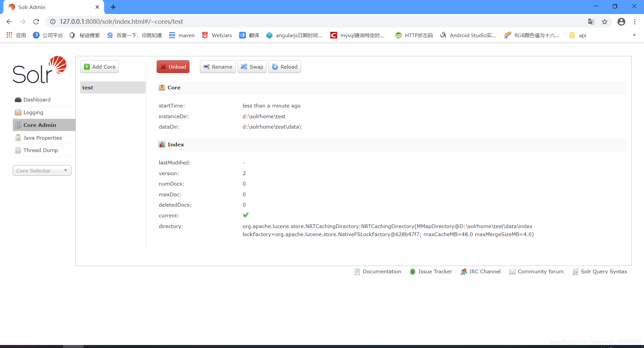Click the Rename icon
Viewport: 644px width, 348px height.
pos(207,67)
